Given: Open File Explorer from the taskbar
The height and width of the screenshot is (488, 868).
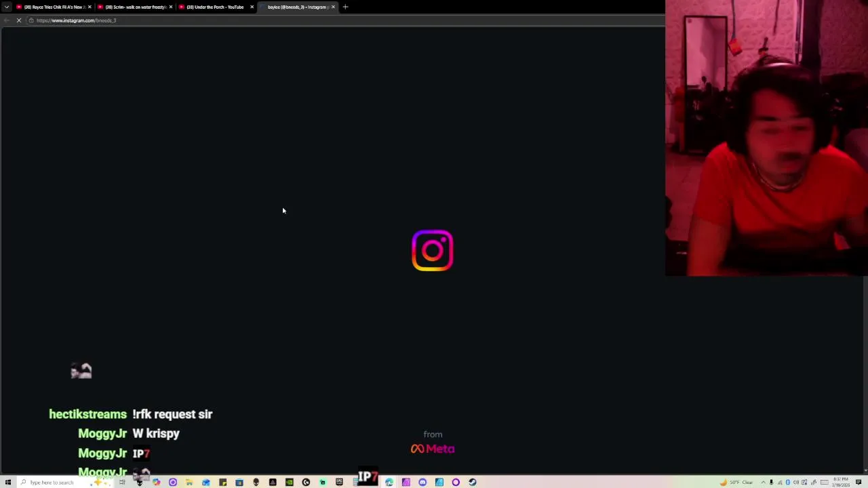Looking at the screenshot, I should [x=189, y=482].
